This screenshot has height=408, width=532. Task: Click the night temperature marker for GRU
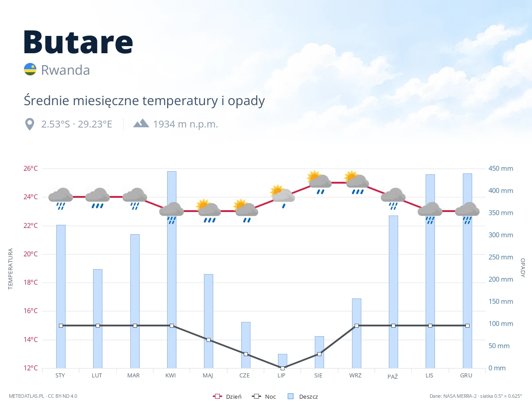point(467,326)
